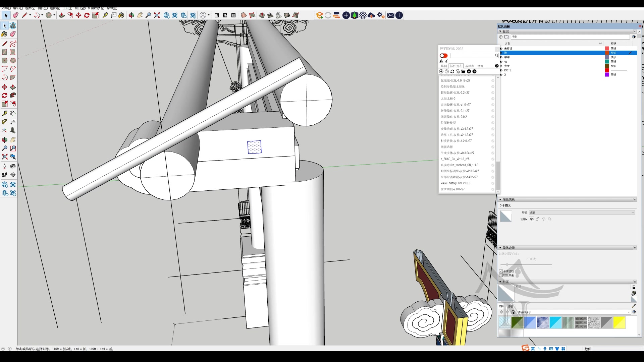The width and height of the screenshot is (644, 362).
Task: Select the Push/Pull tool in top toolbar
Action: click(61, 15)
